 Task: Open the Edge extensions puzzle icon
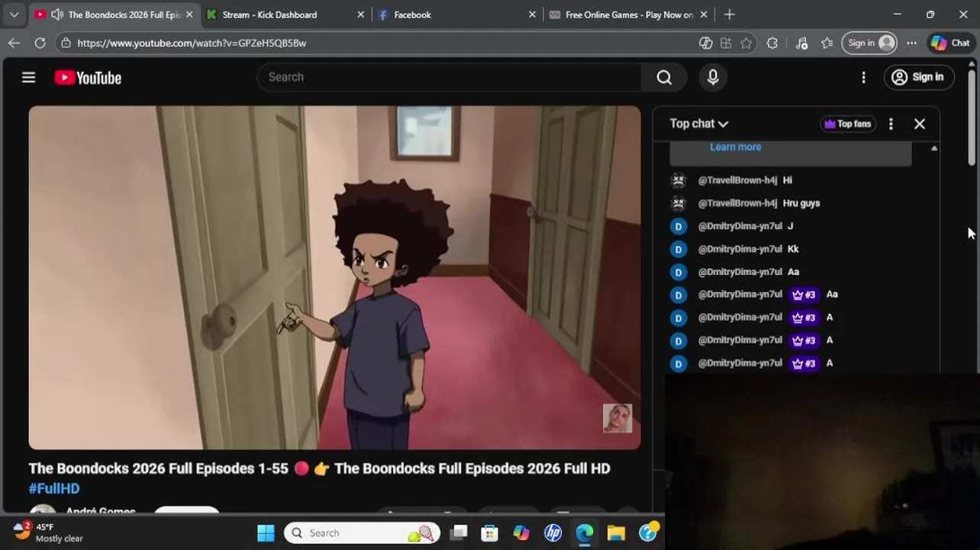772,44
